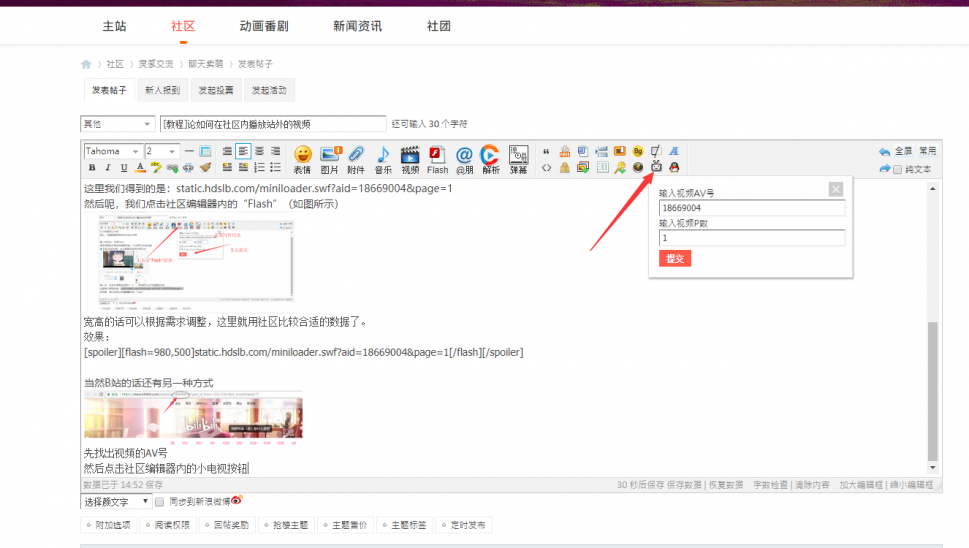Click the @朋 mention friend icon
Screen dimensions: 969x548
click(464, 158)
